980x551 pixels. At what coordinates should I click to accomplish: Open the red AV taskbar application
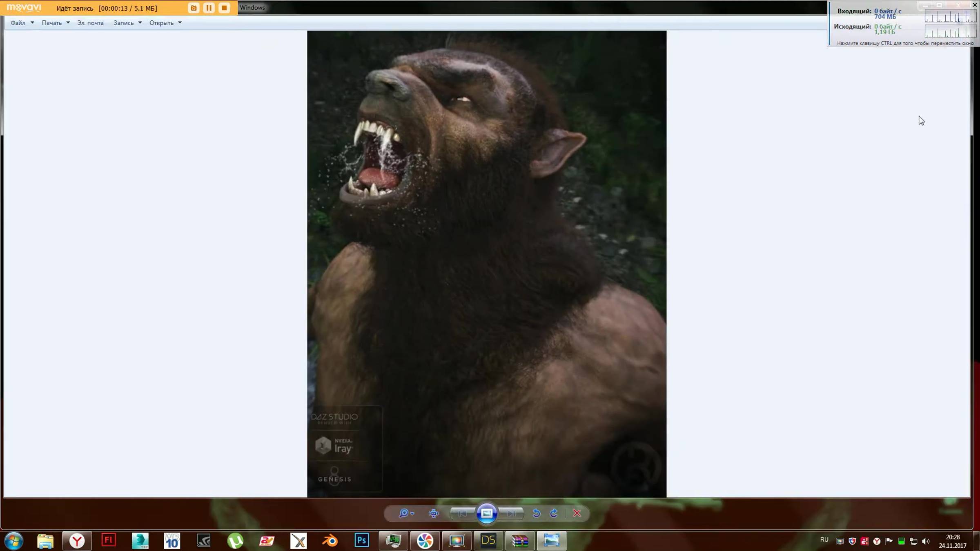(x=267, y=541)
